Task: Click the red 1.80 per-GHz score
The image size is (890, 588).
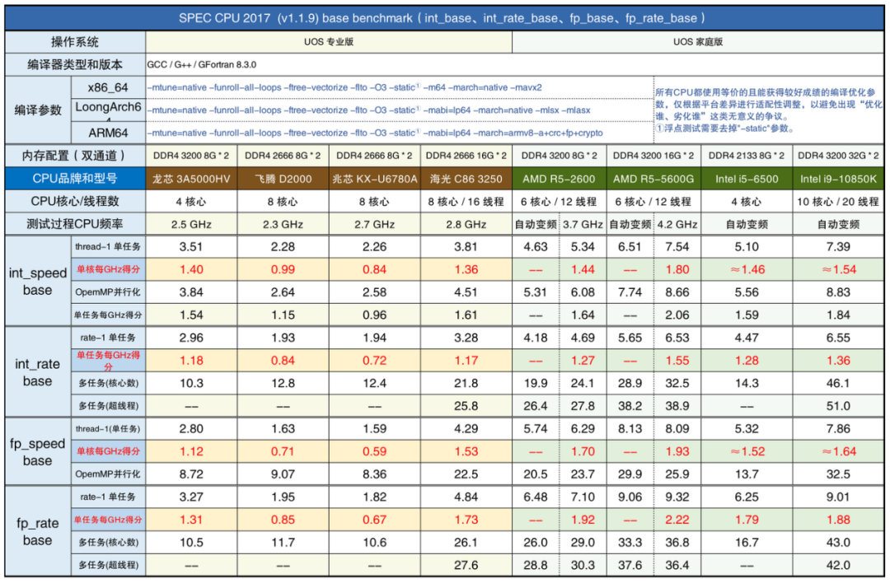Action: pyautogui.click(x=677, y=269)
